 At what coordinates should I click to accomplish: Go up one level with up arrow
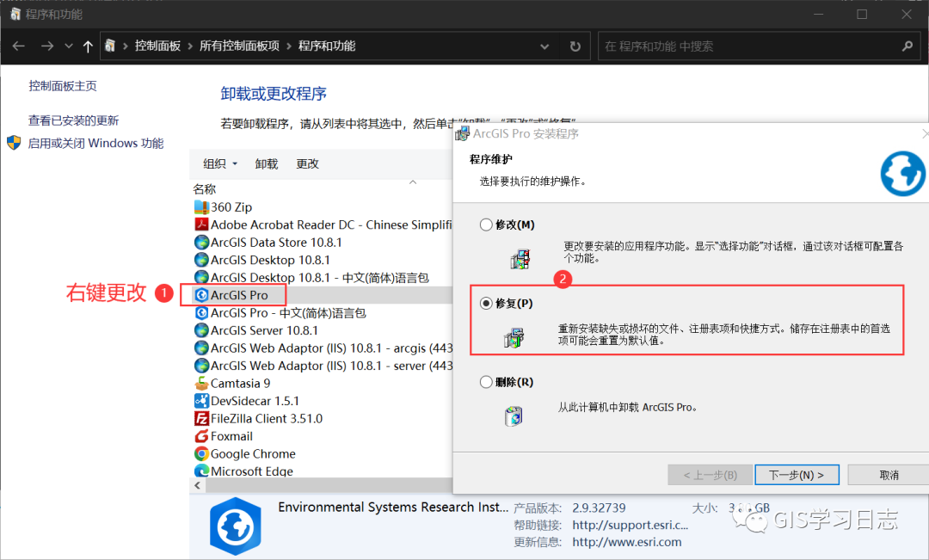[88, 46]
